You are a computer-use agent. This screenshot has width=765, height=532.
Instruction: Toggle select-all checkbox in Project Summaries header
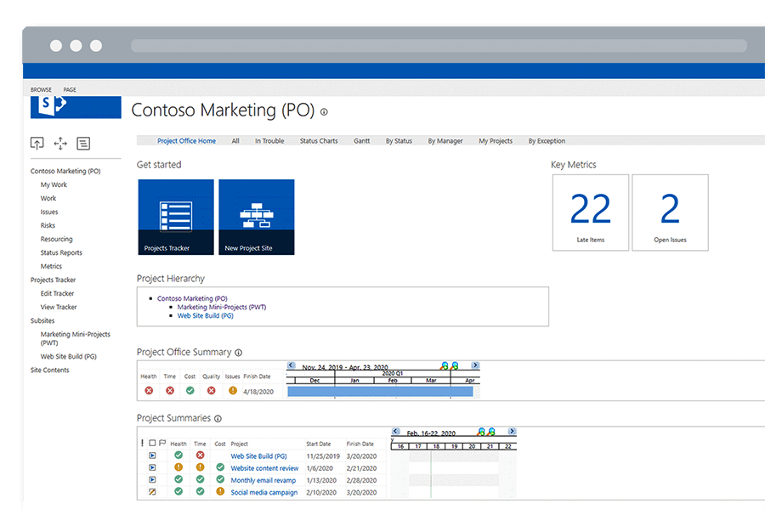point(152,443)
